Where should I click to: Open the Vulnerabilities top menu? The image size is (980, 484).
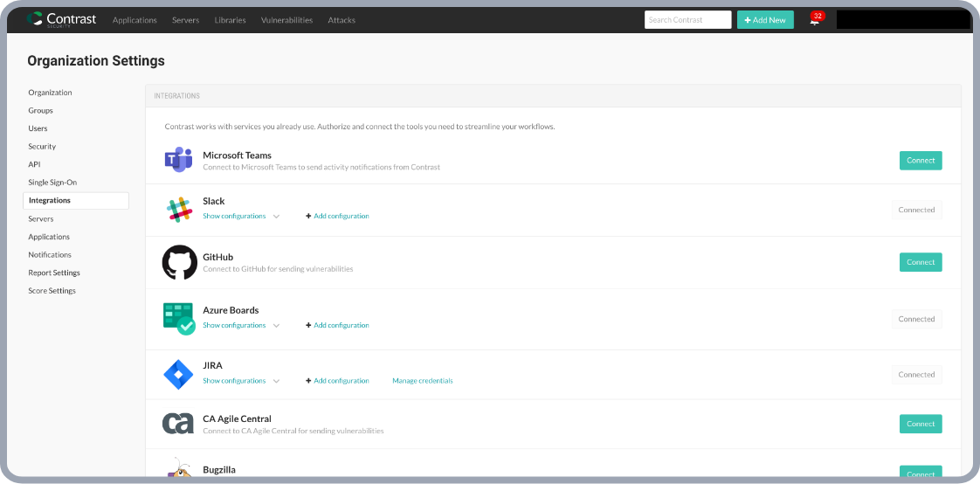click(x=286, y=20)
